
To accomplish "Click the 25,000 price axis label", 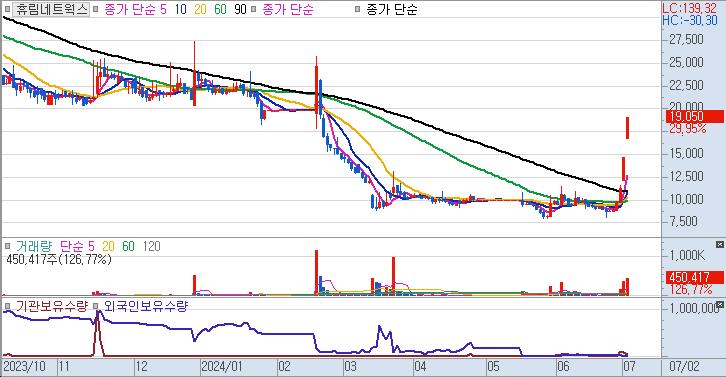I will coord(686,62).
